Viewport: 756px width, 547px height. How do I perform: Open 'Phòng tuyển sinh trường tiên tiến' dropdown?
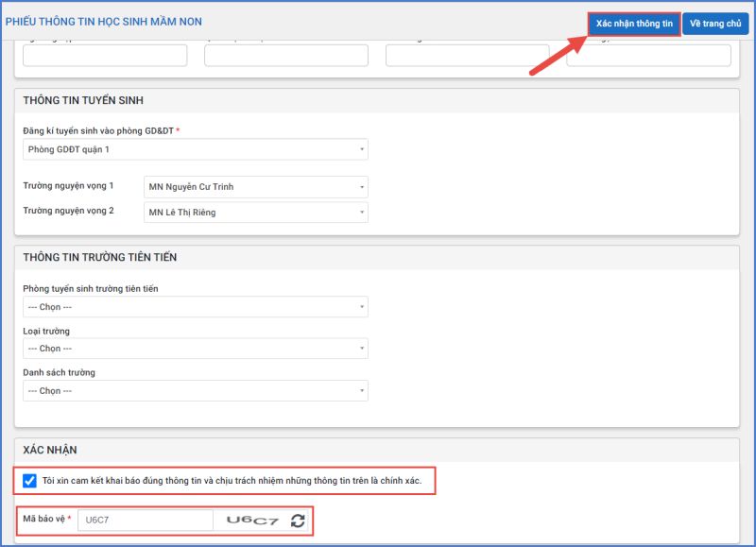coord(195,307)
